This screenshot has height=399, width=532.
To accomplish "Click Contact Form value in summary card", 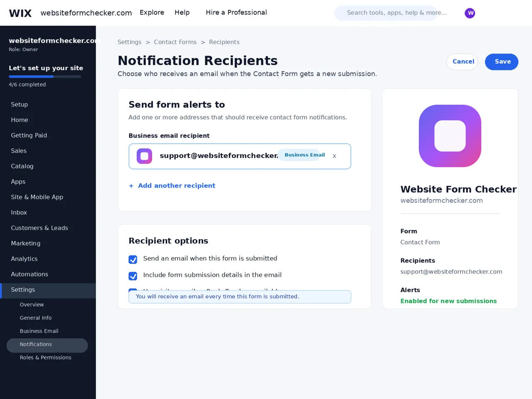I will 420,242.
